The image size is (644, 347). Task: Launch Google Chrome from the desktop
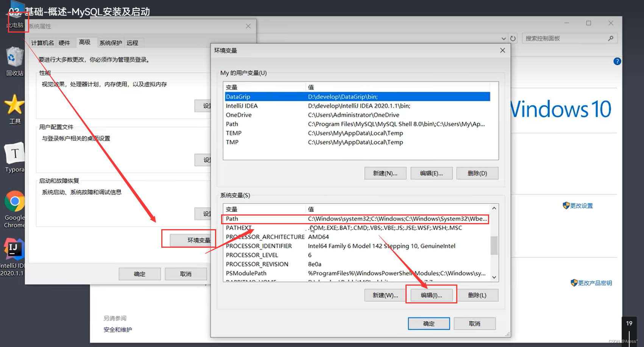point(14,209)
